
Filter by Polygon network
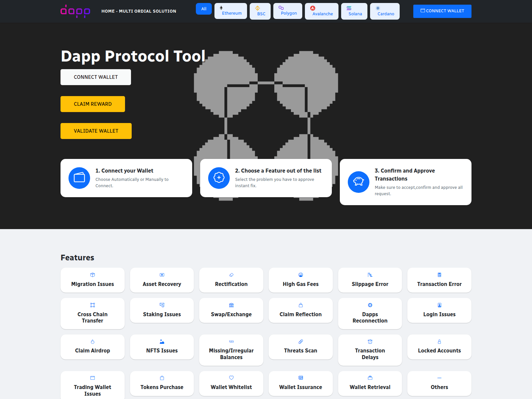[288, 11]
